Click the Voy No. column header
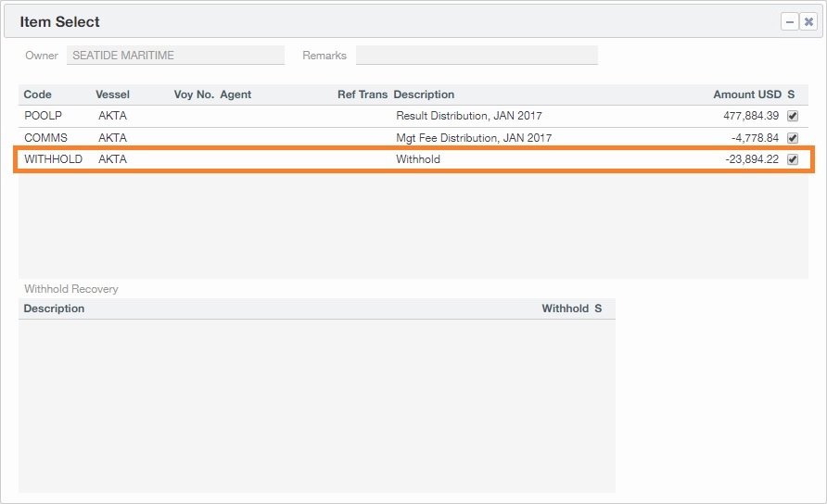This screenshot has width=827, height=504. (x=193, y=94)
